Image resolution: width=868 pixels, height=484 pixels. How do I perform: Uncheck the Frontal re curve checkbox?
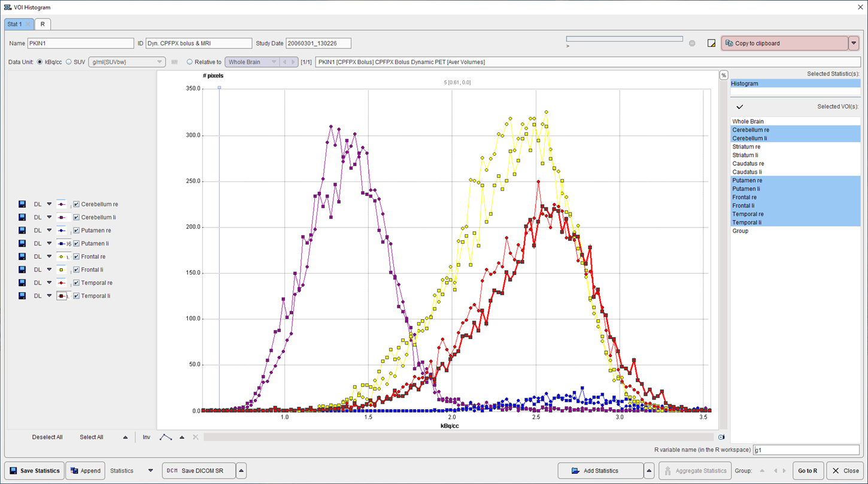coord(76,256)
